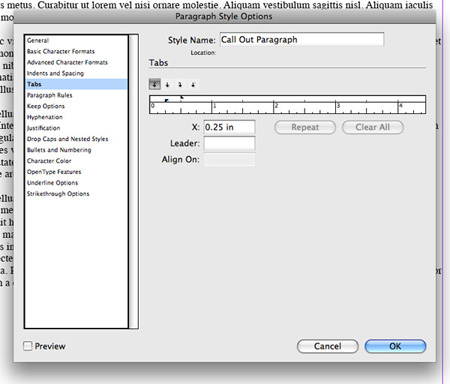This screenshot has height=384, width=450.
Task: Toggle the Preview checkbox
Action: click(x=27, y=346)
